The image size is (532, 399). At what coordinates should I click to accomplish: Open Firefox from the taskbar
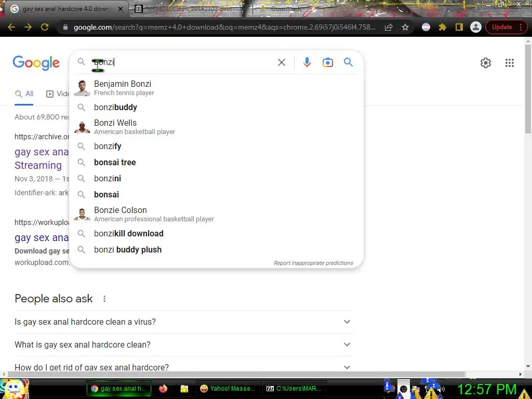coord(163,389)
